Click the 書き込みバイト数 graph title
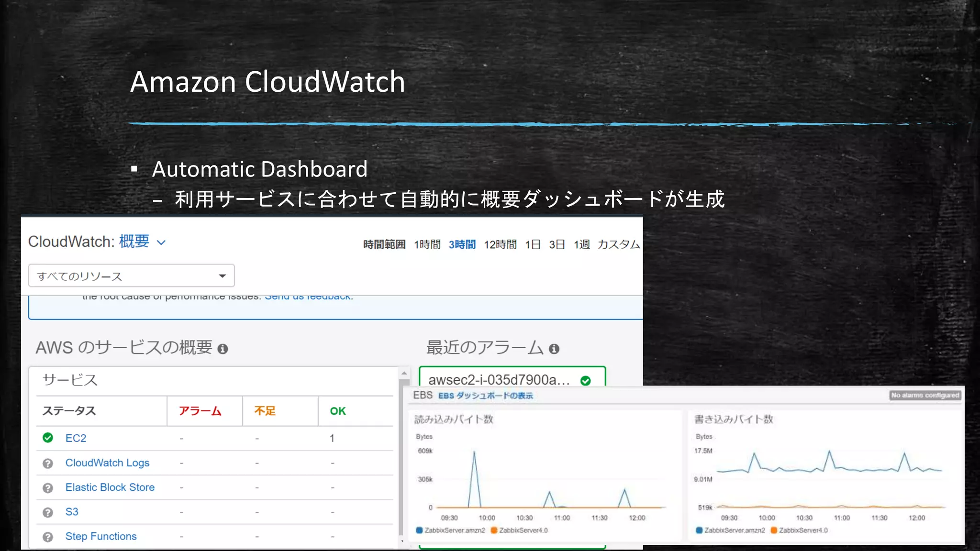Image resolution: width=980 pixels, height=551 pixels. [734, 419]
